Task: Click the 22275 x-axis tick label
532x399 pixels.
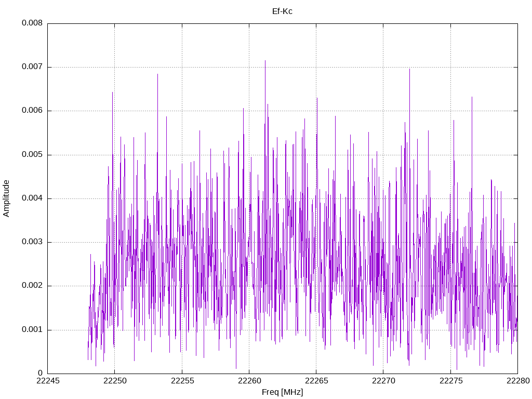Action: [x=451, y=381]
